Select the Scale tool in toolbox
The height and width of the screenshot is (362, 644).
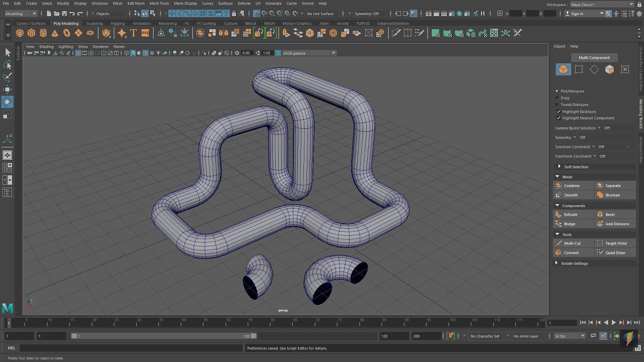pos(7,116)
